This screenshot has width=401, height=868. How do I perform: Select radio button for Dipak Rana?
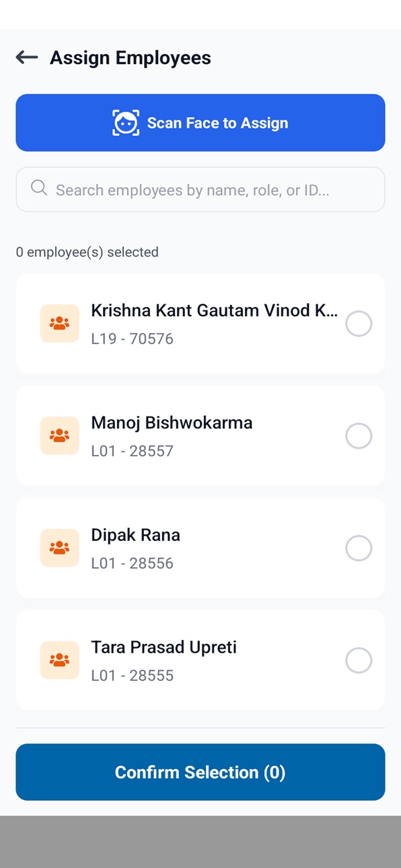tap(359, 548)
